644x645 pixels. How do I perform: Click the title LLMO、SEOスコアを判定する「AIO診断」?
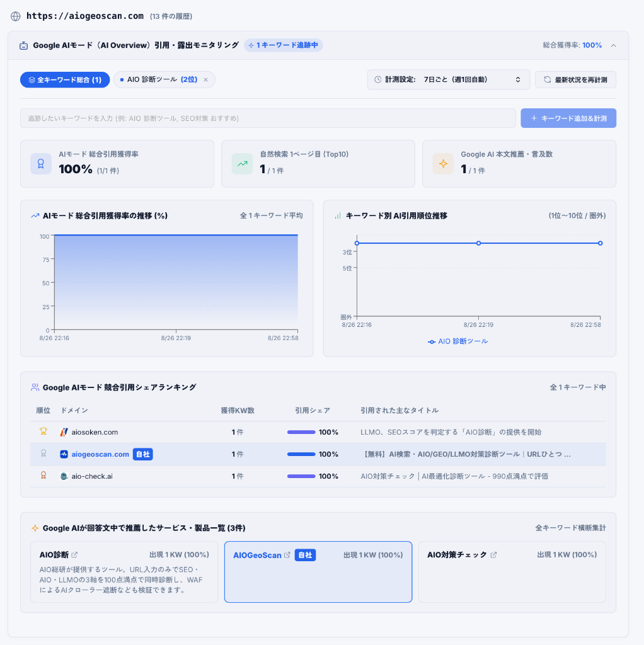[x=451, y=432]
